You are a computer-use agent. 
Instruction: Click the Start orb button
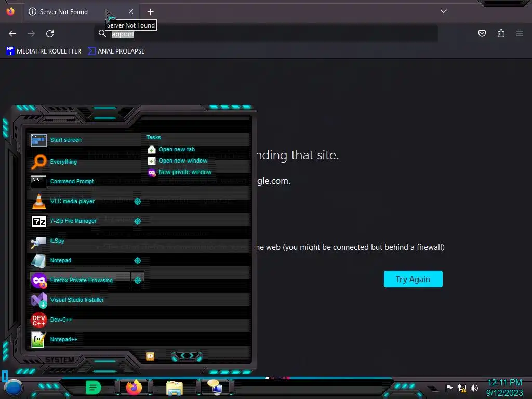coord(14,388)
